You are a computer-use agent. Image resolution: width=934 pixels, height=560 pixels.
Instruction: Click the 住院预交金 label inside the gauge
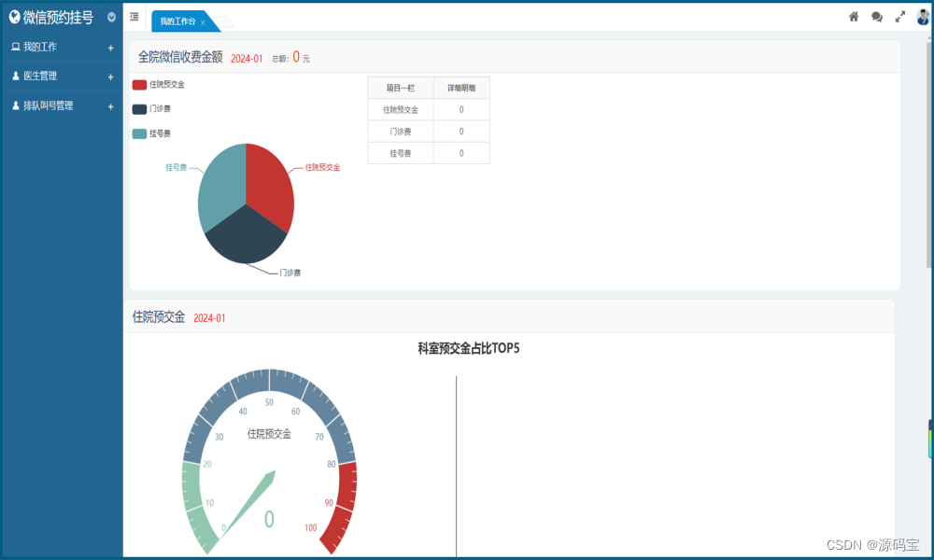tap(269, 434)
